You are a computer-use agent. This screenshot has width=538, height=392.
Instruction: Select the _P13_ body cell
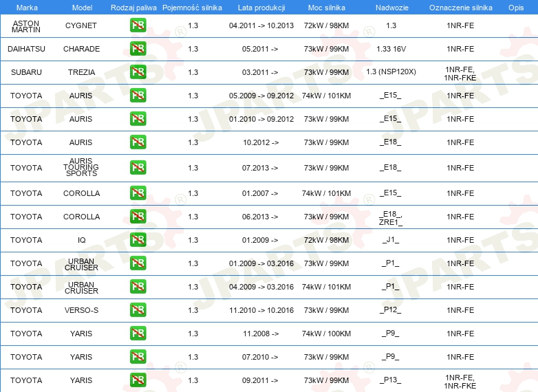(x=391, y=380)
